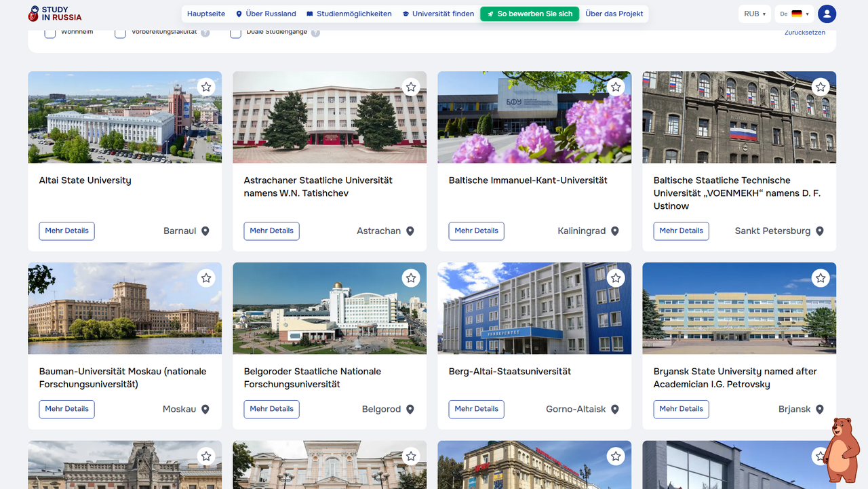Click the Sankt Petersburg location pin

pyautogui.click(x=820, y=231)
